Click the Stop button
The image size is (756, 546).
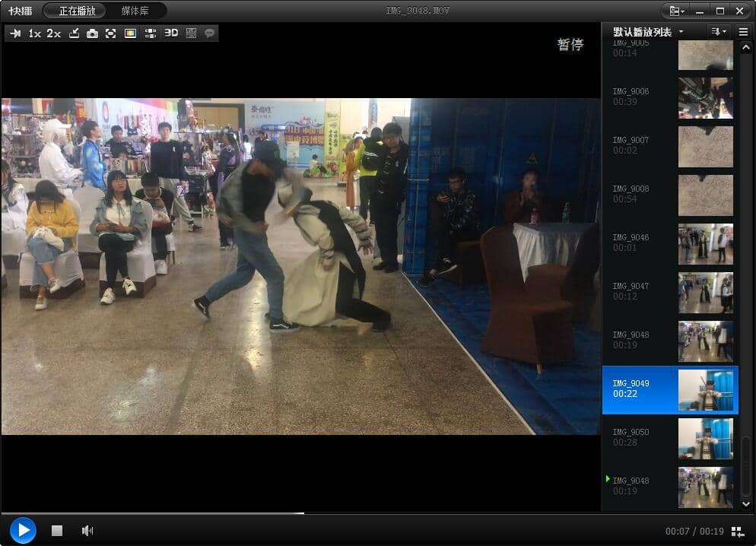point(57,531)
